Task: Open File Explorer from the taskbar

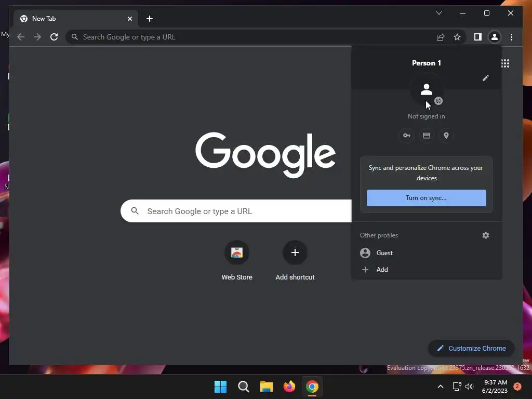Action: tap(267, 387)
